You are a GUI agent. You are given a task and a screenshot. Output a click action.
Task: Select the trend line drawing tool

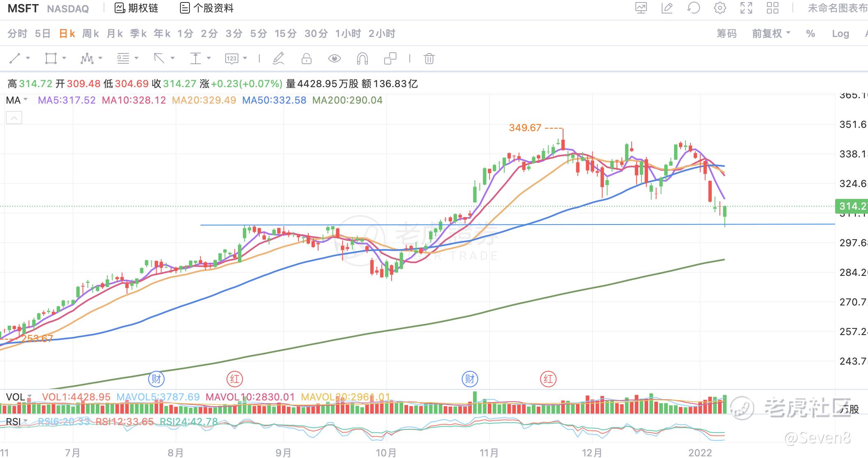tap(15, 59)
